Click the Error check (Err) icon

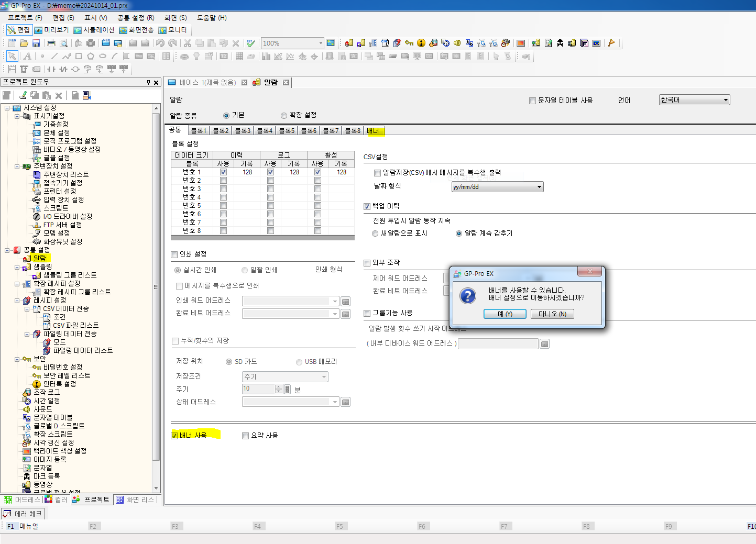pos(251,43)
